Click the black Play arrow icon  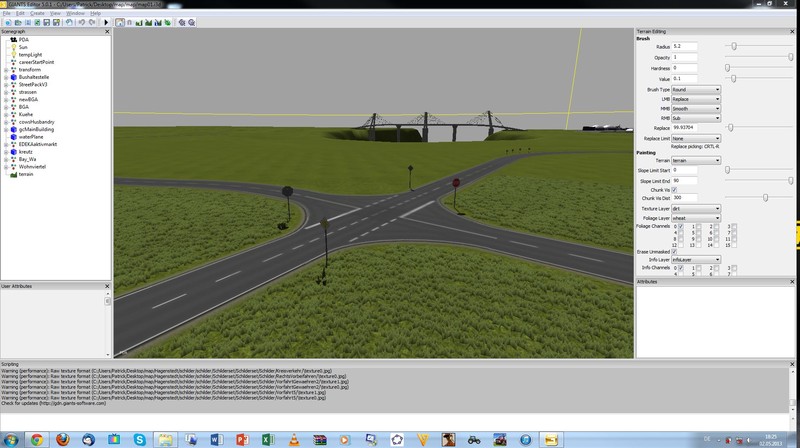click(106, 22)
